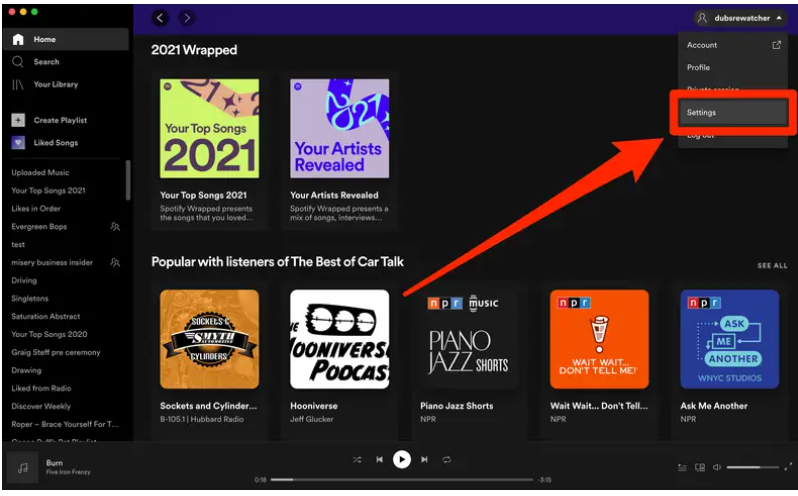Screen dimensions: 798x496
Task: Click the Create Playlist plus icon
Action: click(x=18, y=120)
